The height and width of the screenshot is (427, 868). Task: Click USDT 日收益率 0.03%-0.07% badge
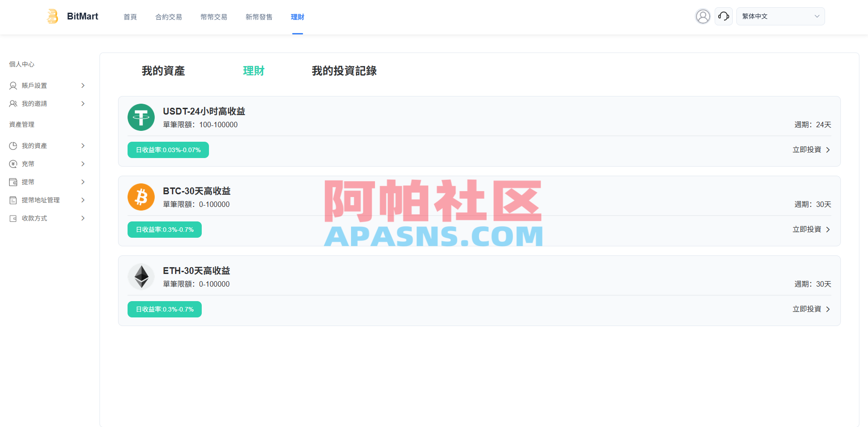(x=168, y=150)
